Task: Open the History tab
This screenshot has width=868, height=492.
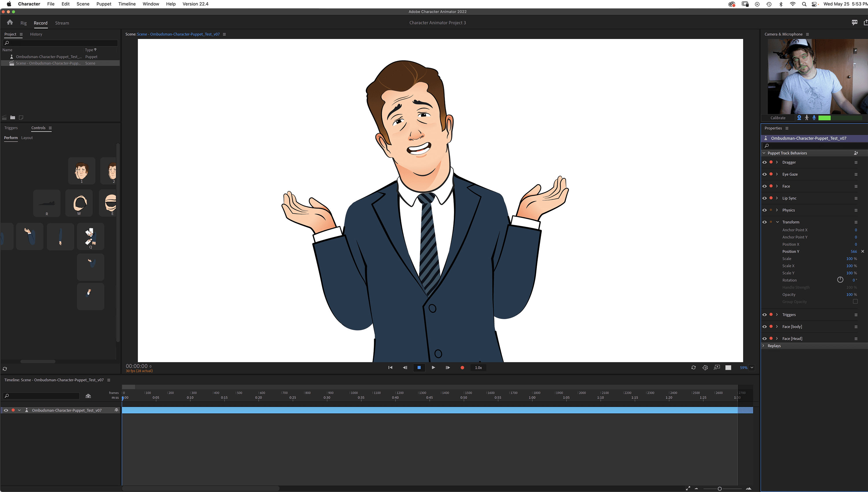Action: click(36, 34)
